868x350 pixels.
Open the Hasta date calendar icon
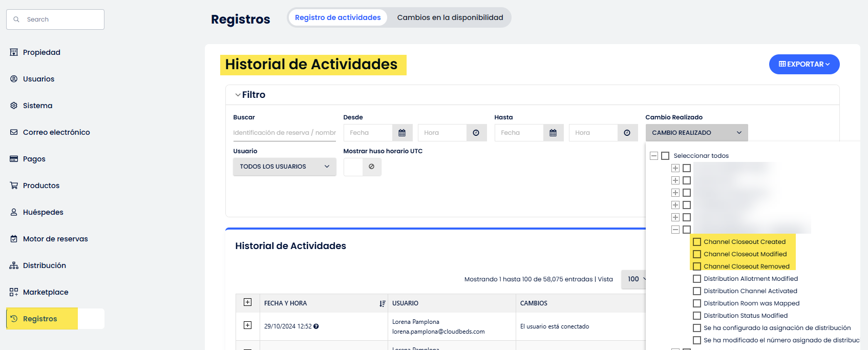[553, 133]
